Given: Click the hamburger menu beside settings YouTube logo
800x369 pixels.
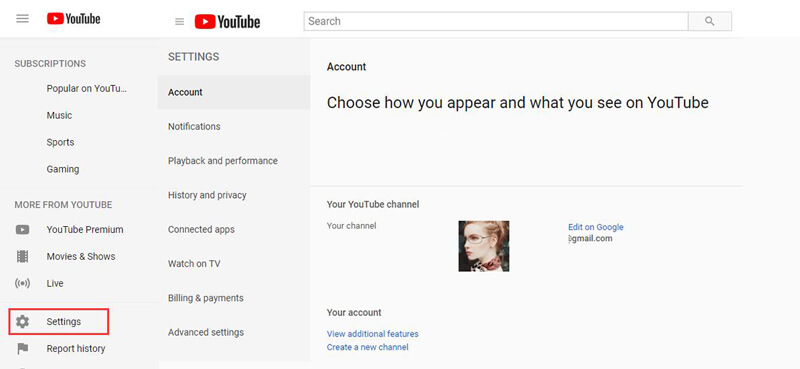Looking at the screenshot, I should coord(179,21).
